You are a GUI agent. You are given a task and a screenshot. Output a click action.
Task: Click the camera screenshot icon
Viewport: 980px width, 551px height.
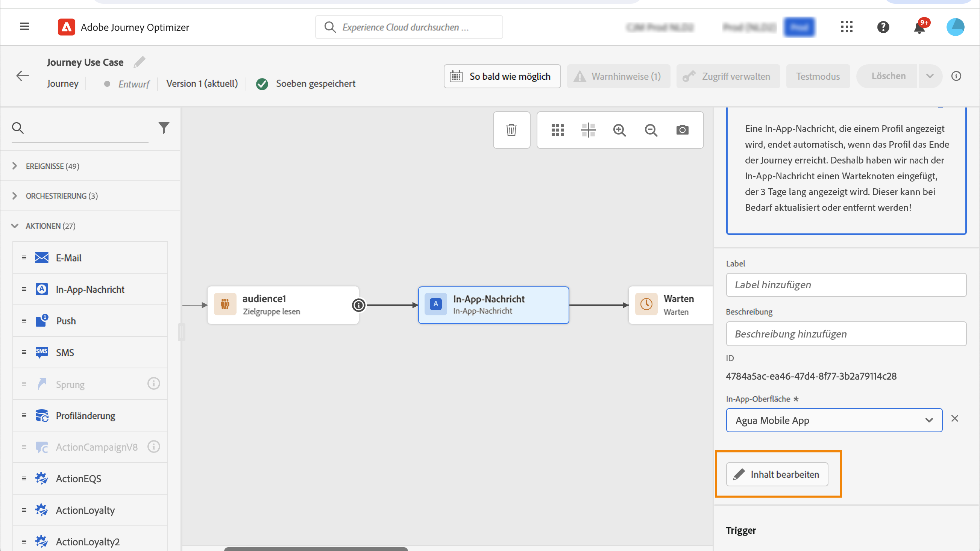682,130
